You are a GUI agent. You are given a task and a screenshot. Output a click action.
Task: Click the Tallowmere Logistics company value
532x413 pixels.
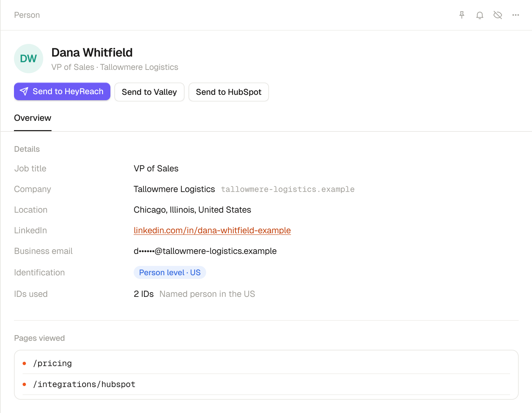tap(174, 189)
